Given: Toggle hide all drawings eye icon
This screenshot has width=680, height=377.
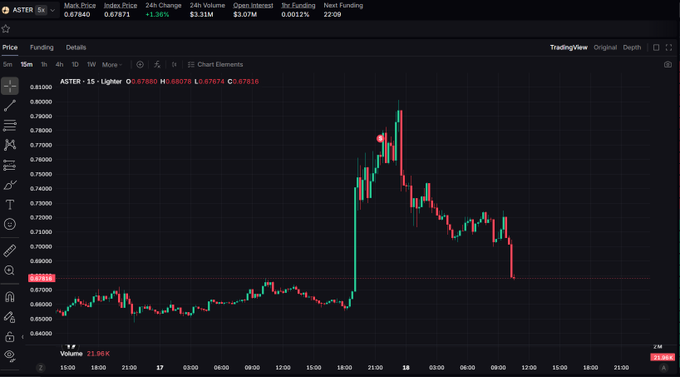Looking at the screenshot, I should click(10, 356).
